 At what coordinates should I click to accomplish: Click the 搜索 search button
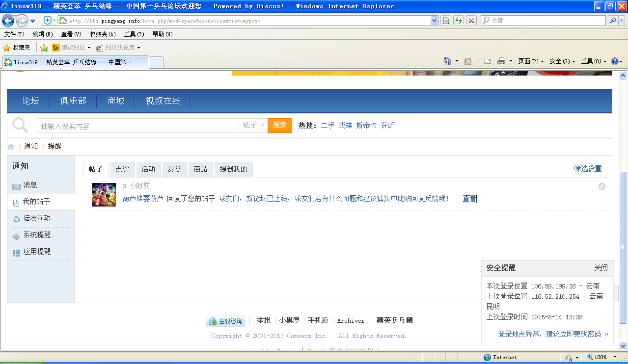pos(279,125)
